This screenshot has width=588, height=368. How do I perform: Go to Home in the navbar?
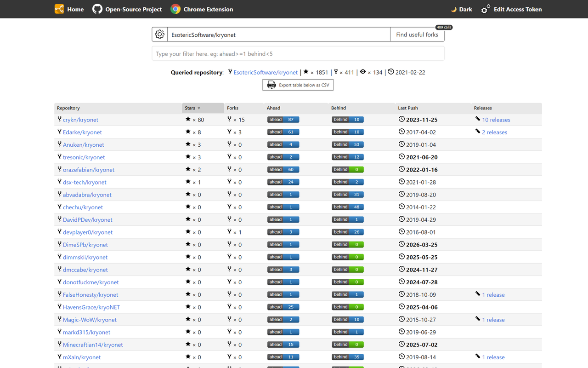[69, 9]
